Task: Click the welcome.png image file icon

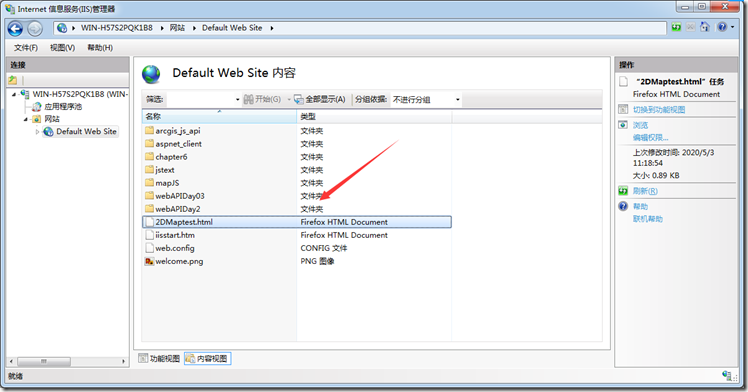Action: [149, 261]
